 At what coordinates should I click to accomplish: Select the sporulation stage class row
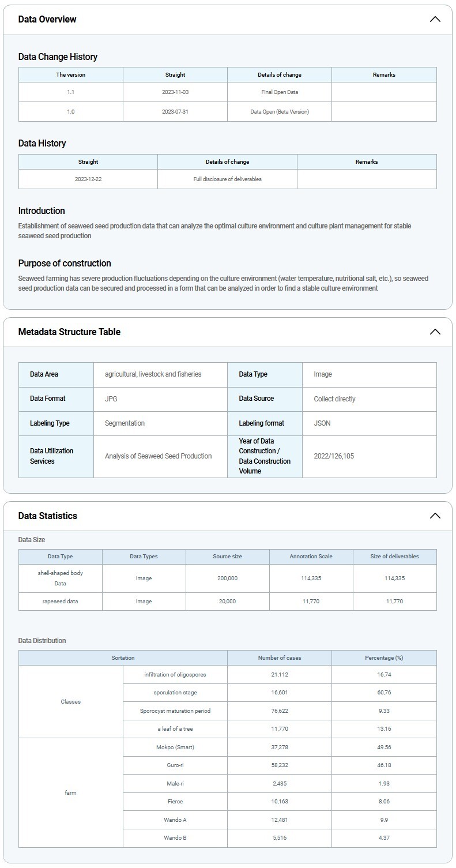(175, 692)
